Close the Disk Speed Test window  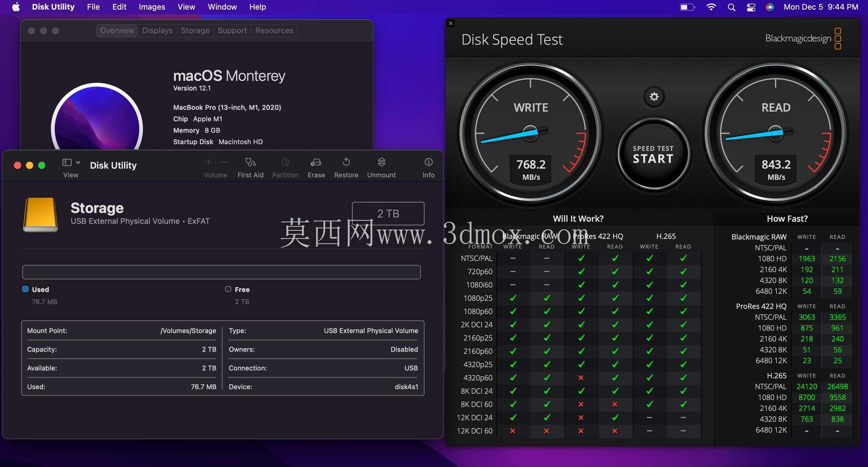click(451, 23)
